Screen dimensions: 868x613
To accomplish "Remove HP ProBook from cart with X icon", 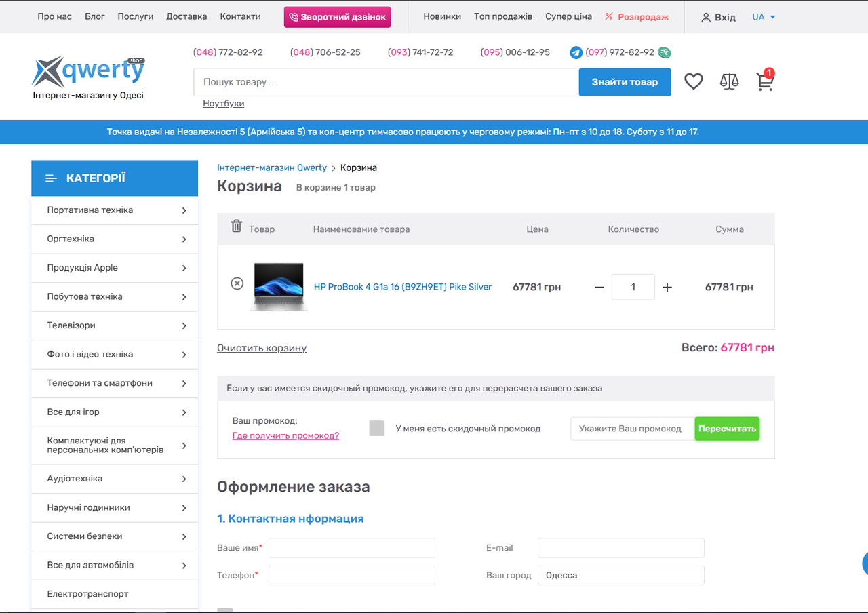I will (x=237, y=283).
